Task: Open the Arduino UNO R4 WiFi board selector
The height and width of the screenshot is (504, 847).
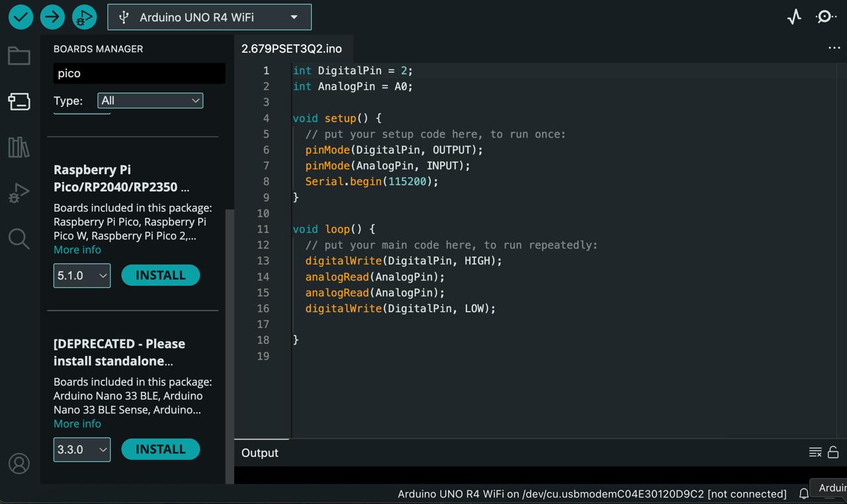Action: [x=209, y=17]
